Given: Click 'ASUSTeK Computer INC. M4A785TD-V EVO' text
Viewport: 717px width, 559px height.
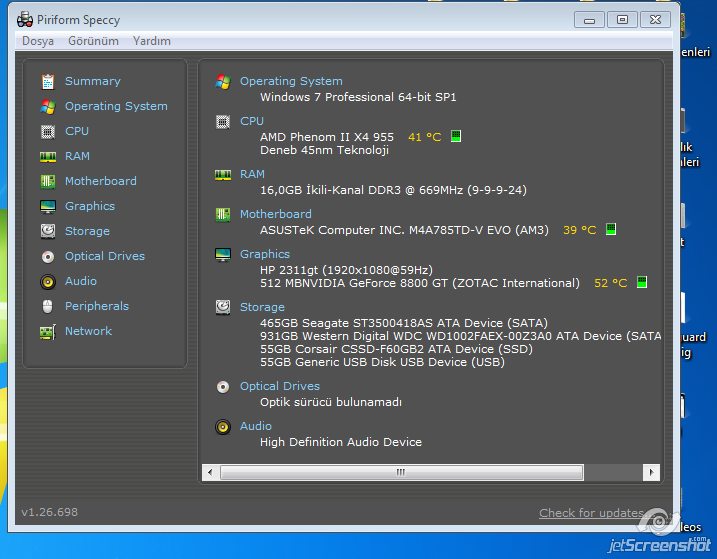Looking at the screenshot, I should [x=404, y=230].
